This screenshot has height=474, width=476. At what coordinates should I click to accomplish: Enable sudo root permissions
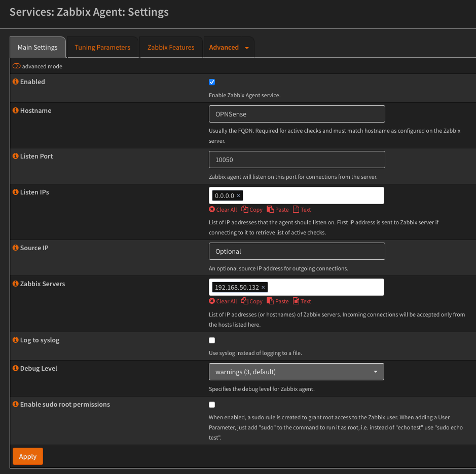(211, 404)
